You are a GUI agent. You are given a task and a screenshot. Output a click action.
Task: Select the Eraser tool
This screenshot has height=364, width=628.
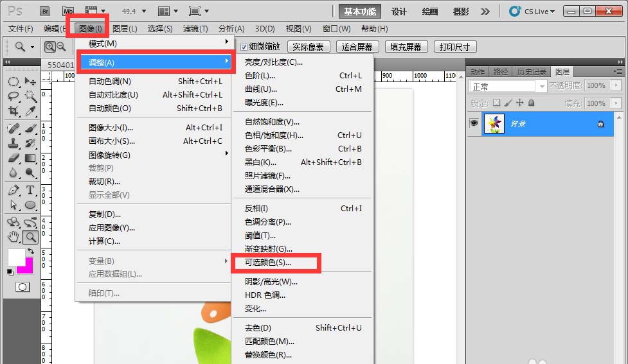(13, 158)
